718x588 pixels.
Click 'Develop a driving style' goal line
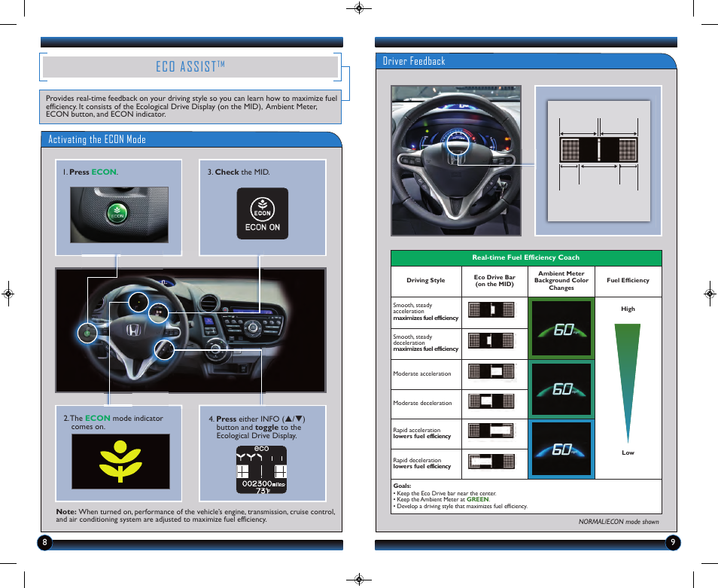(x=461, y=506)
